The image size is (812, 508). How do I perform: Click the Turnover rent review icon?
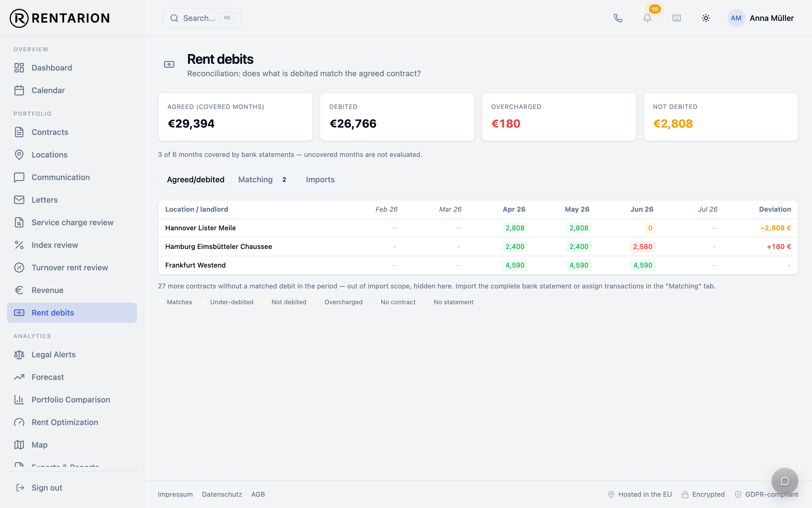(19, 268)
